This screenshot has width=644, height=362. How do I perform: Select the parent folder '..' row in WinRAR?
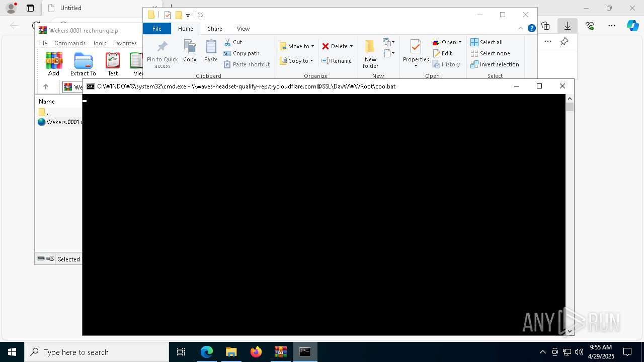[59, 112]
